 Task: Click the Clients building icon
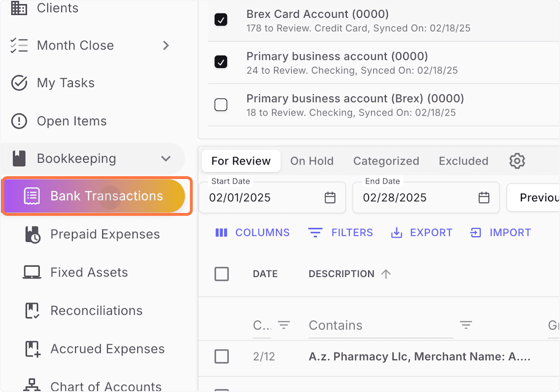click(19, 7)
